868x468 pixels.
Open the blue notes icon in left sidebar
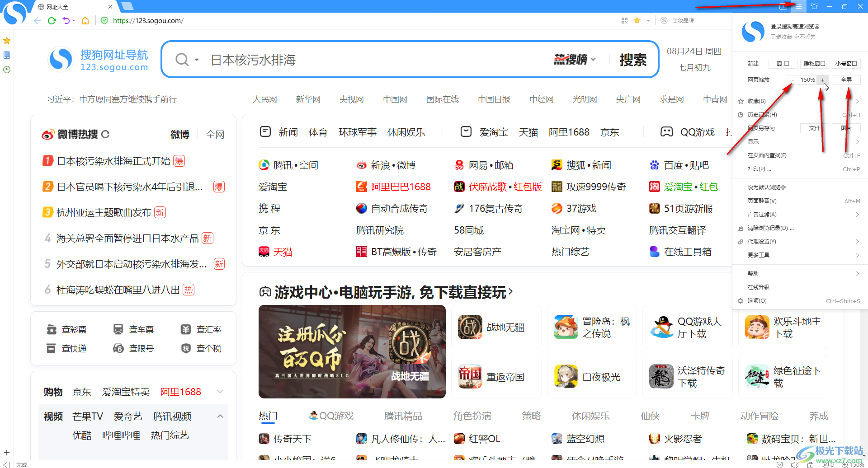coord(7,55)
